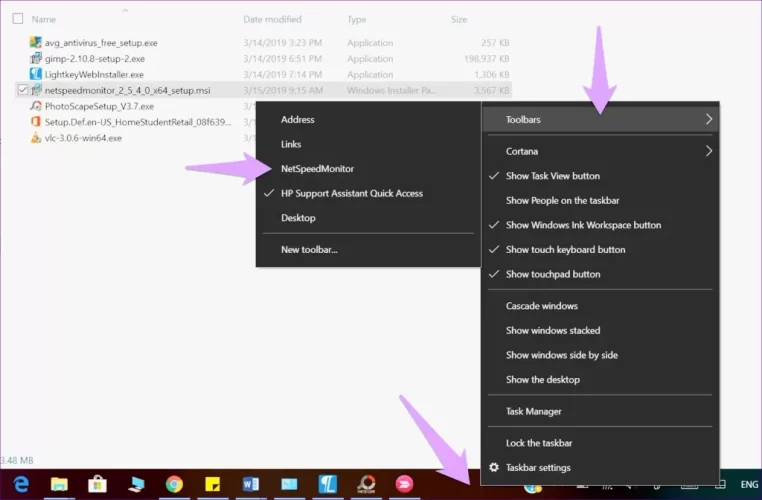
Task: Click the gear icon beside Taskbar settings
Action: pos(492,468)
